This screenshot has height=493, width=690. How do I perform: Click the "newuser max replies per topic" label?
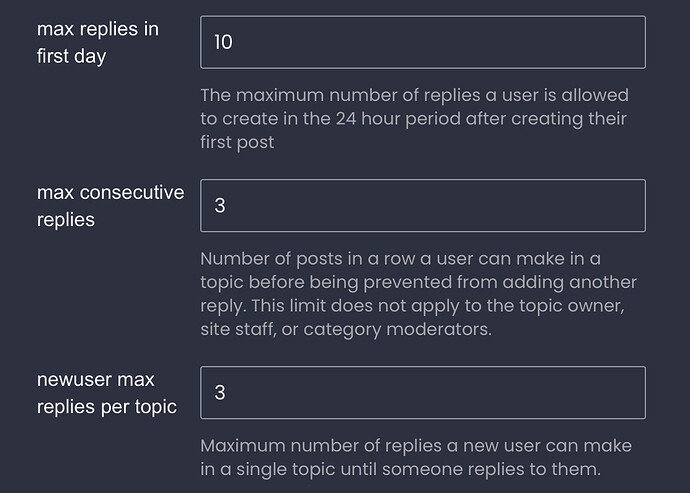[107, 393]
